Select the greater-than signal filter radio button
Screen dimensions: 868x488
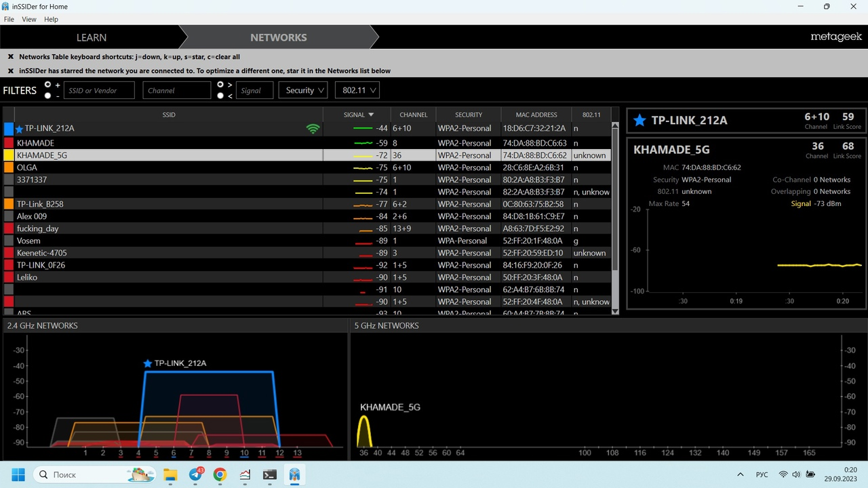[x=220, y=85]
